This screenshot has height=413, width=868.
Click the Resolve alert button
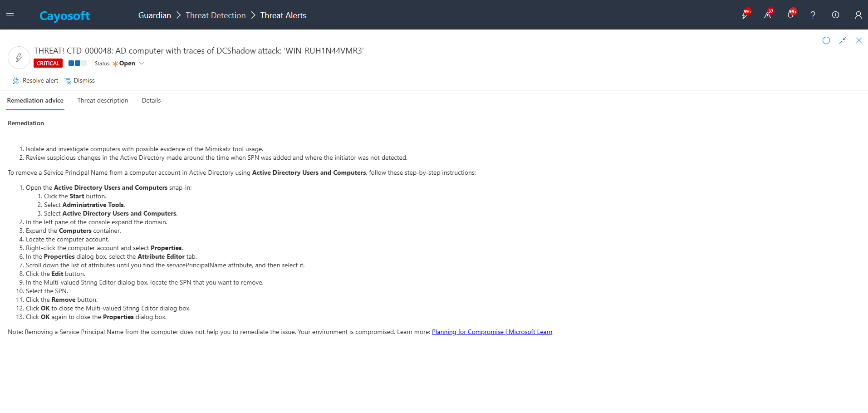coord(35,81)
